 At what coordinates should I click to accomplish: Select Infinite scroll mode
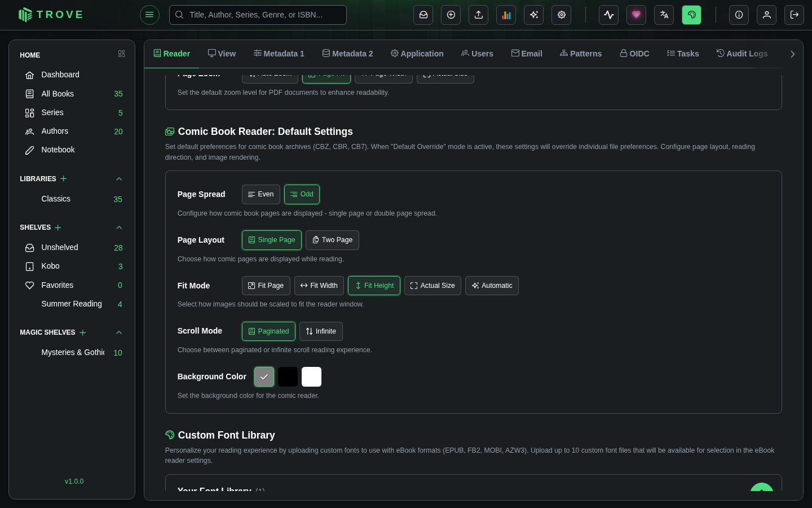tap(321, 331)
